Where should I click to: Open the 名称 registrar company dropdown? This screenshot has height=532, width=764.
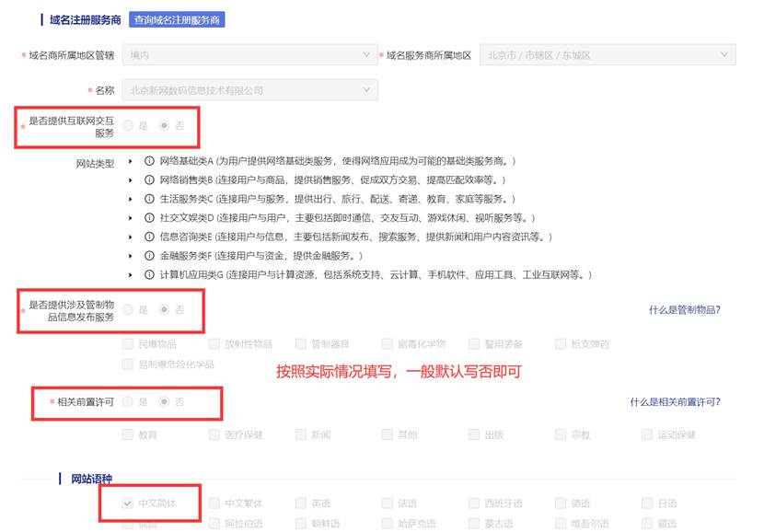(250, 90)
